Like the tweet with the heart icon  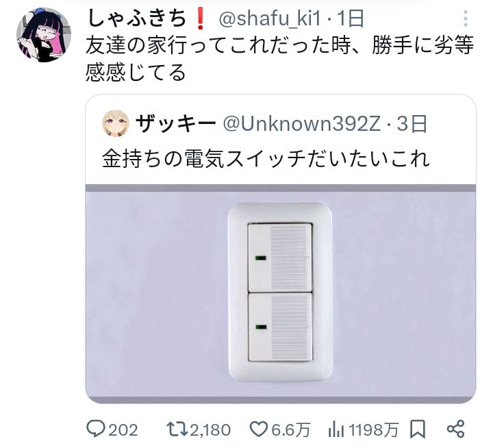(258, 429)
